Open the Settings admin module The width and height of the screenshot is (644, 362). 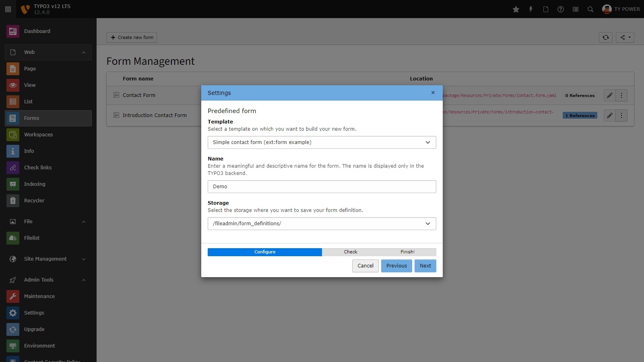(x=48, y=313)
